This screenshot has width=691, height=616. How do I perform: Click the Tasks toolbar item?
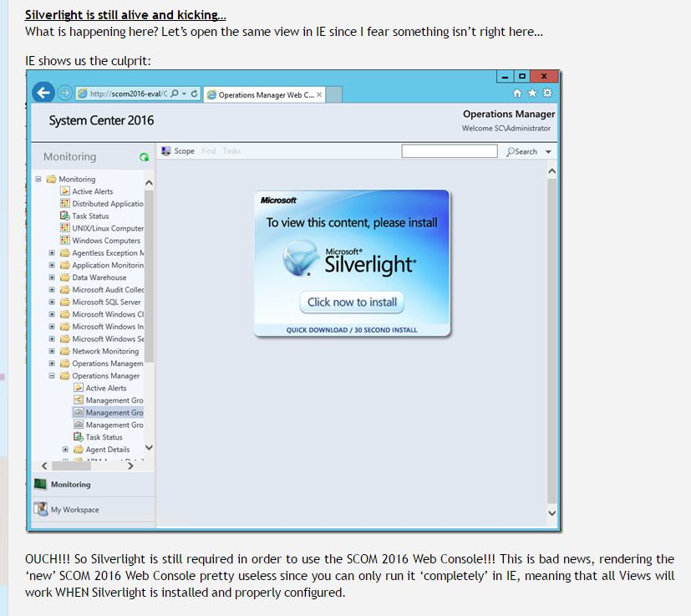point(231,151)
